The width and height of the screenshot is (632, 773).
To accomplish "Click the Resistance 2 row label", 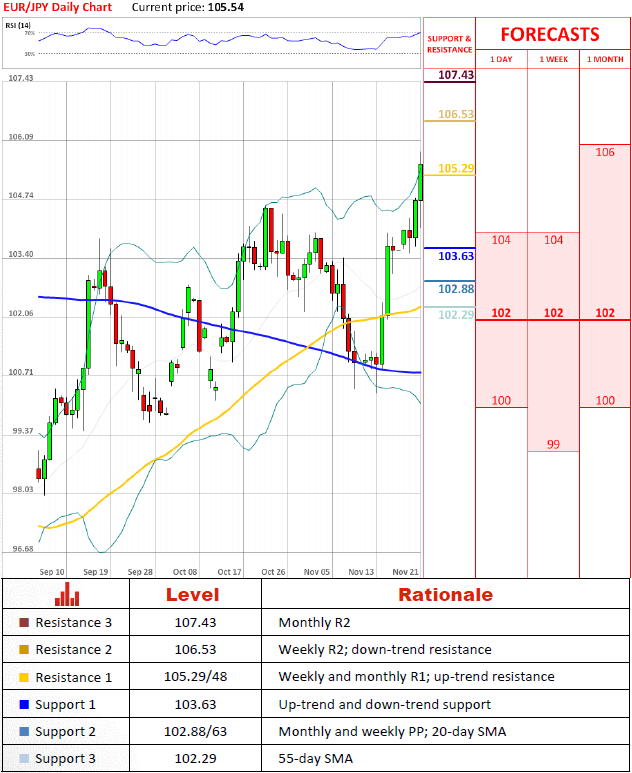I will [x=73, y=650].
